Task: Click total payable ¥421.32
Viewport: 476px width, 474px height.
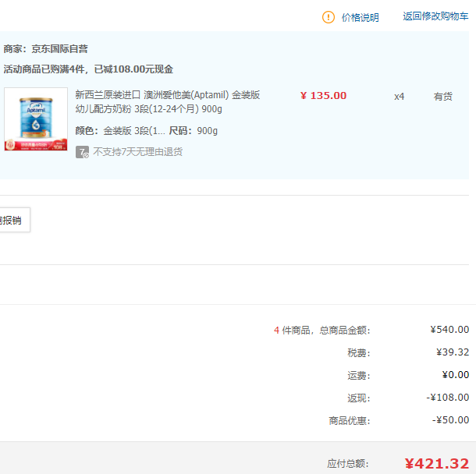Action: point(437,464)
